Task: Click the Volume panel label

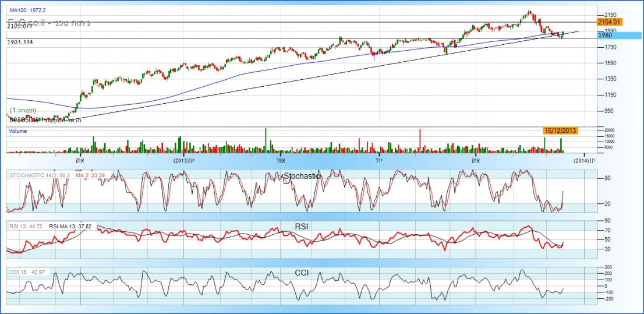Action: tap(17, 132)
